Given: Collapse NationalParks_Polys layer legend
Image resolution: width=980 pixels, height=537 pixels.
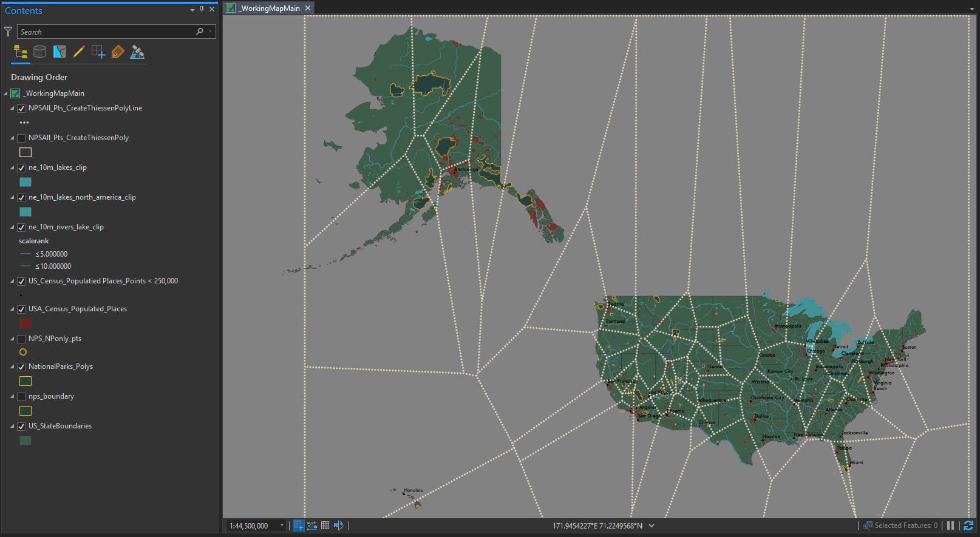Looking at the screenshot, I should (x=12, y=367).
